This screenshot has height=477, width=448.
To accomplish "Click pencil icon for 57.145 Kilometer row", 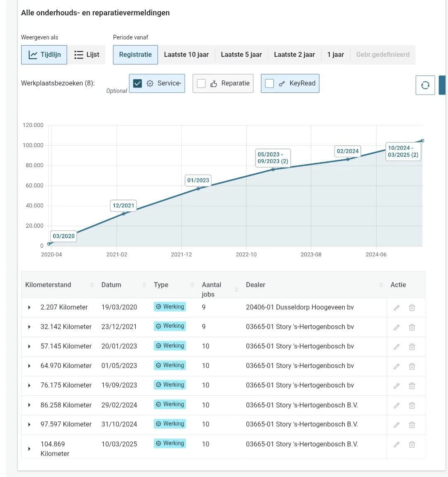I will tap(396, 347).
